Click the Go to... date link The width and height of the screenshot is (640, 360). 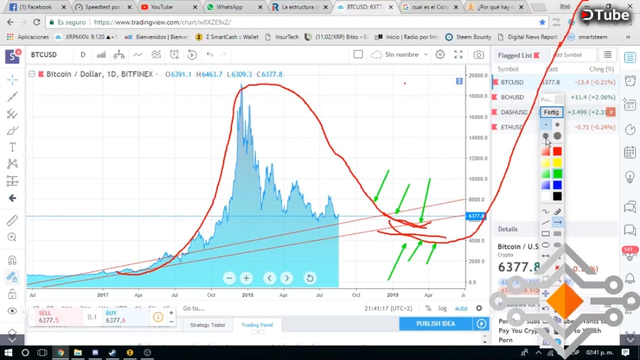pos(193,309)
